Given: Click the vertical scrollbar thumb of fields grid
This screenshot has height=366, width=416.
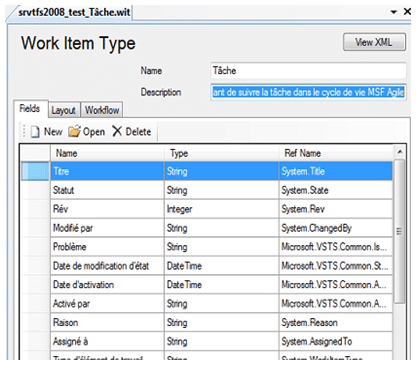Looking at the screenshot, I should tap(399, 231).
